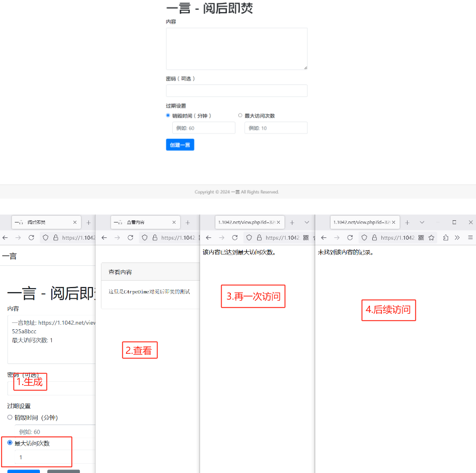Viewport: 476px width, 473px height.
Task: Click the back arrow in the first browser window
Action: coord(5,238)
